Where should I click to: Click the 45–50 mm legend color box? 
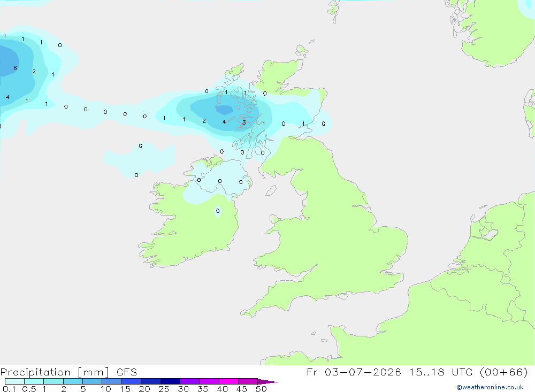(x=248, y=381)
